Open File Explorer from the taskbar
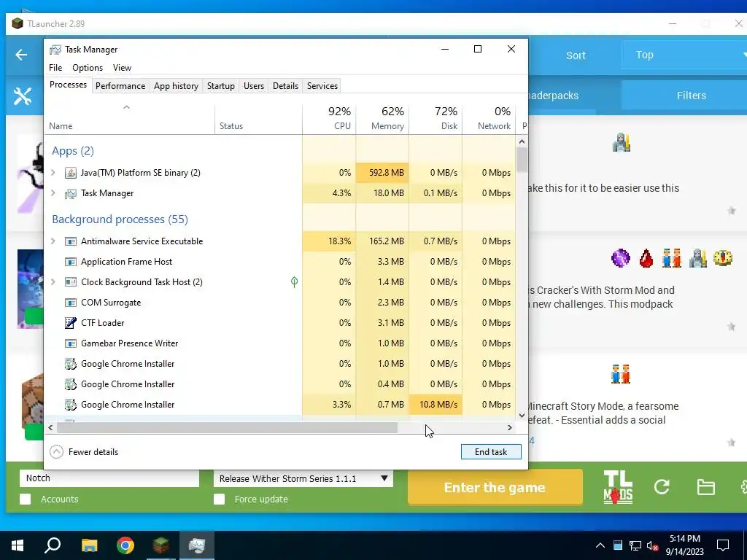 pos(89,545)
